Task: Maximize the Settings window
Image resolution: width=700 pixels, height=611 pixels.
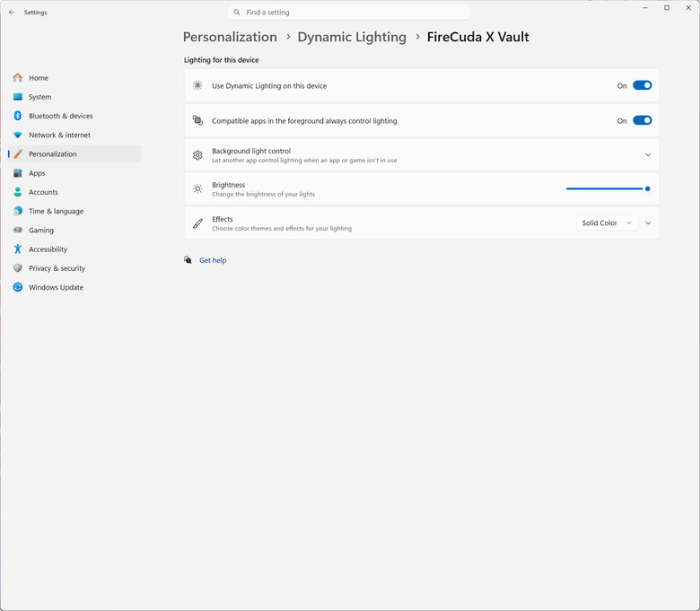Action: (x=667, y=7)
